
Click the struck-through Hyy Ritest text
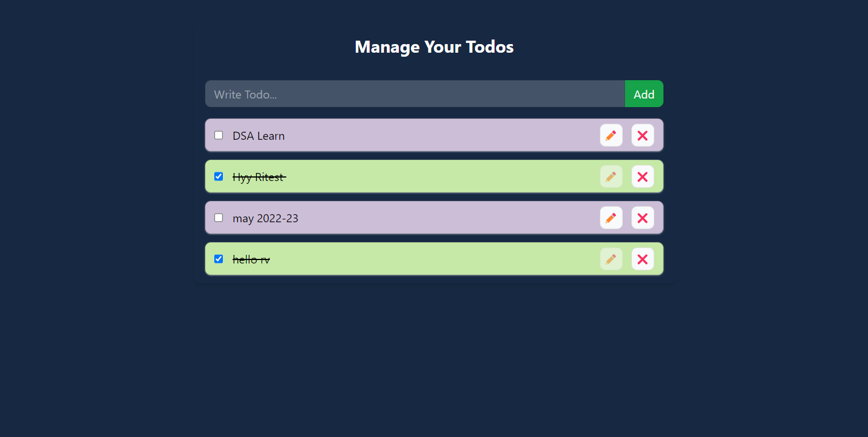pyautogui.click(x=259, y=178)
